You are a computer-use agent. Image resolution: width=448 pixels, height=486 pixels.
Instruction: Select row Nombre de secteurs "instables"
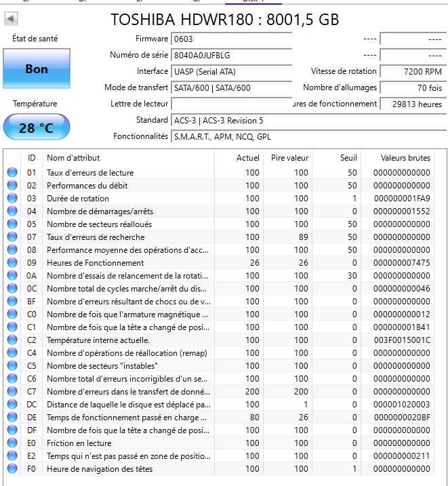(x=219, y=366)
